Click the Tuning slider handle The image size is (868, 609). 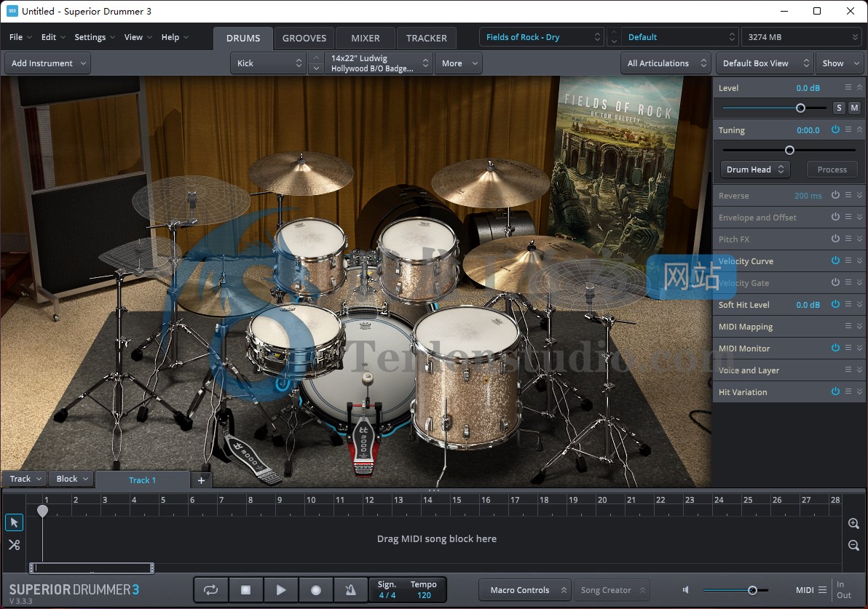pyautogui.click(x=789, y=150)
